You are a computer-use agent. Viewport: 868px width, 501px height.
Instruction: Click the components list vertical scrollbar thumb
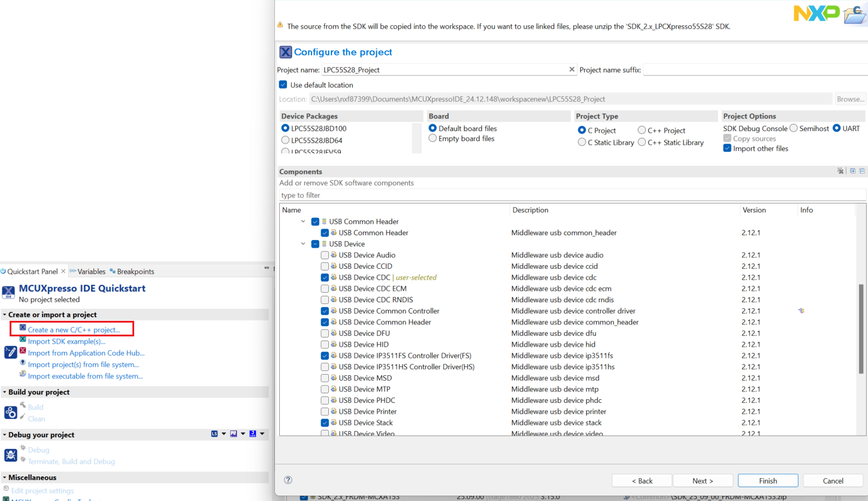[x=861, y=329]
